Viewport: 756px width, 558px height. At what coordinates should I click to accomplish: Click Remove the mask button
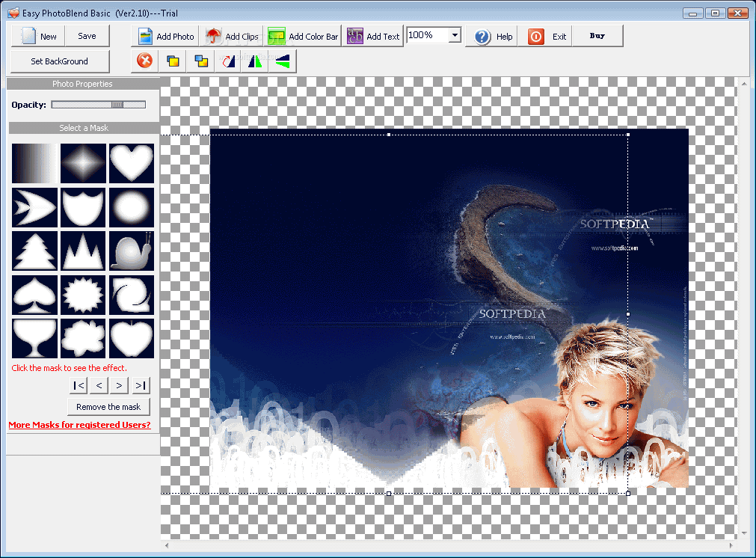tap(108, 407)
